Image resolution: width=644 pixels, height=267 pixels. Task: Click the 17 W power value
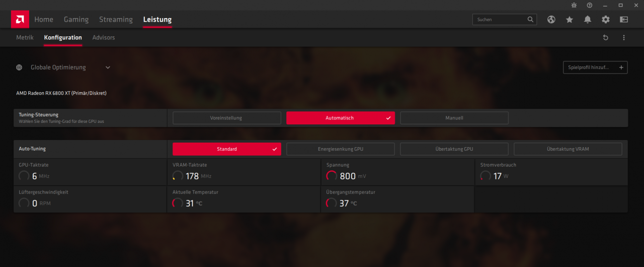(501, 176)
